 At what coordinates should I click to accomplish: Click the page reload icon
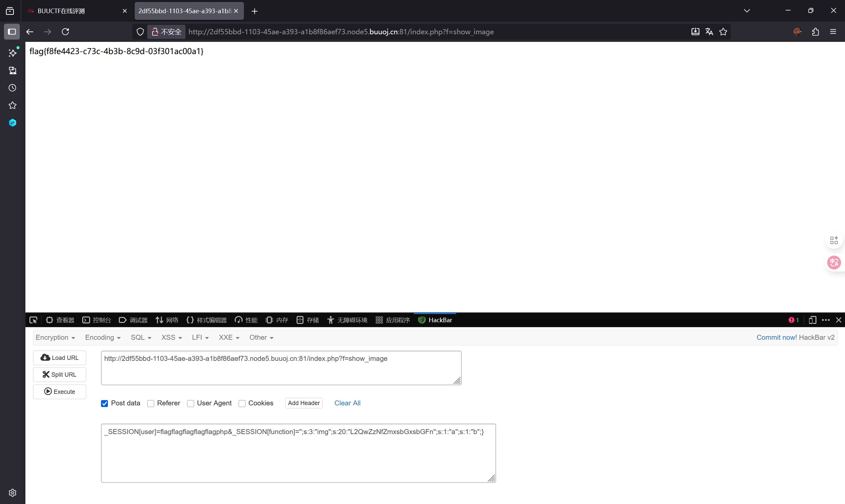click(x=65, y=32)
